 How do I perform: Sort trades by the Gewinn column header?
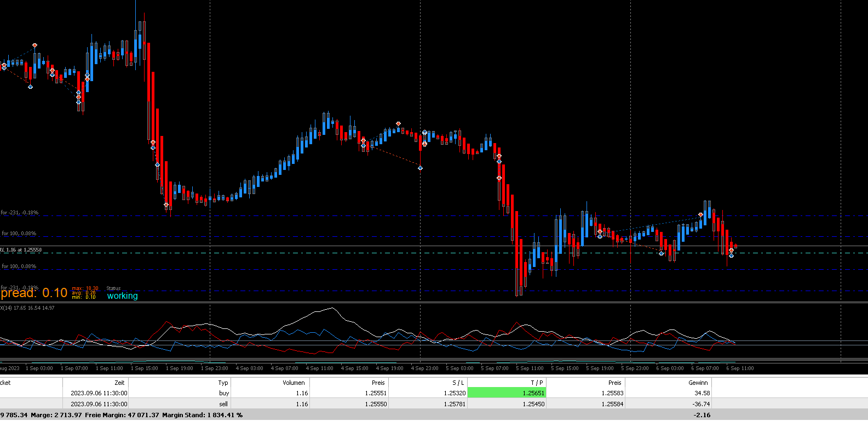click(698, 383)
